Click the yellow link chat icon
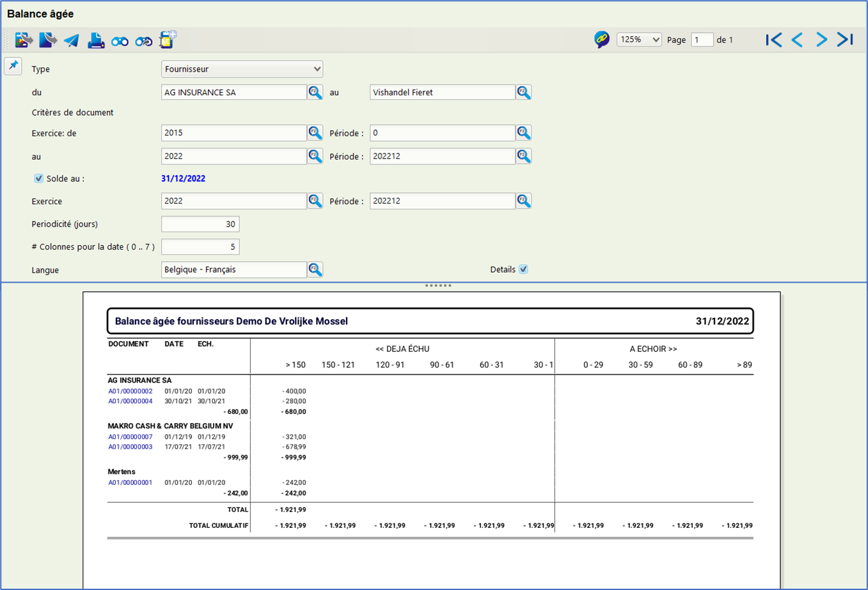 click(602, 40)
